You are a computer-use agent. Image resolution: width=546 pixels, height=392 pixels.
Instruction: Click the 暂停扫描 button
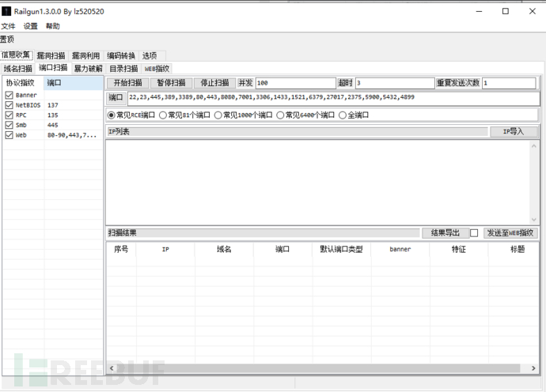(172, 83)
